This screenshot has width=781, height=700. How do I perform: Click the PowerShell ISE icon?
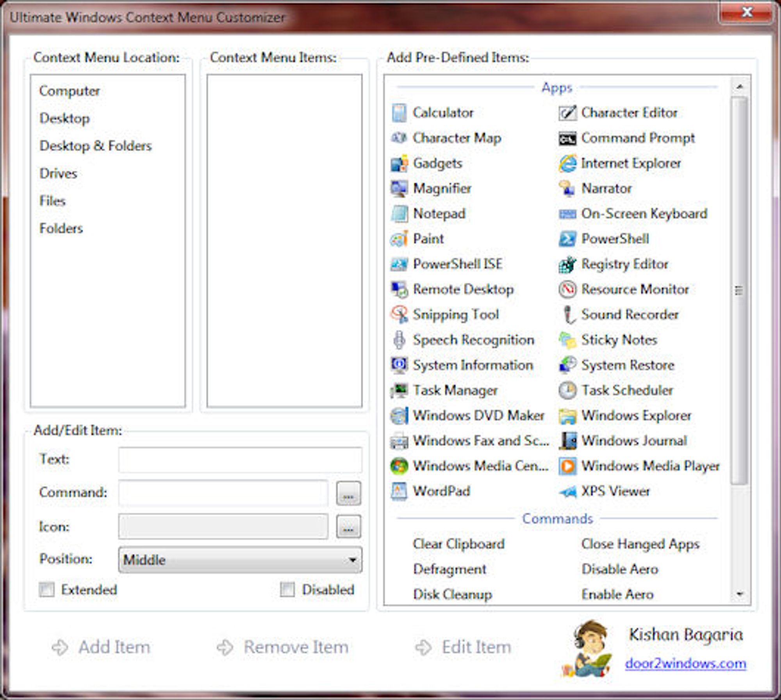tap(399, 264)
